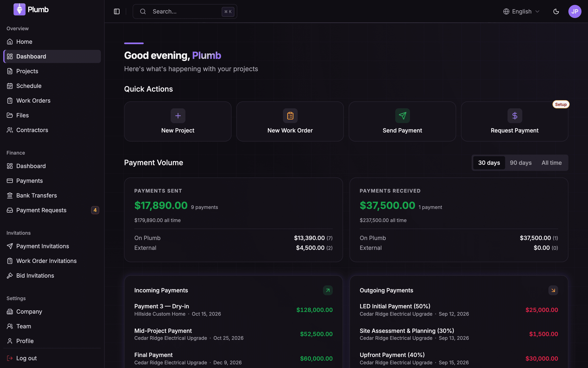588x368 pixels.
Task: Click the Company building icon
Action: tap(10, 312)
